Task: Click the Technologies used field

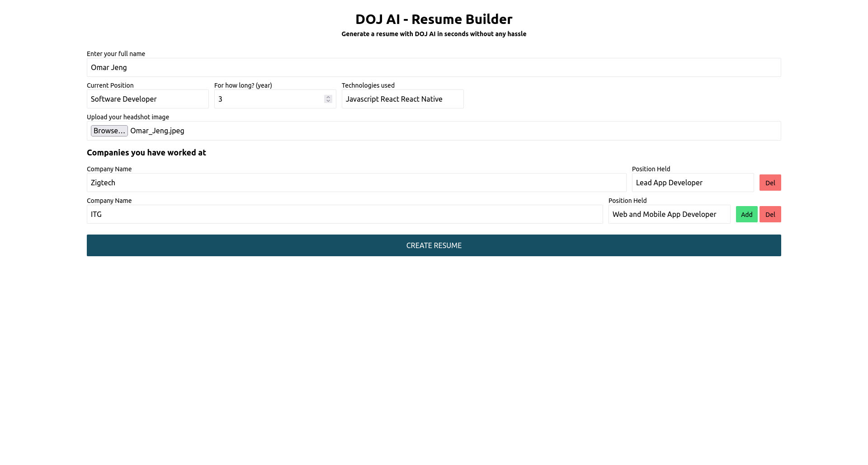Action: 402,99
